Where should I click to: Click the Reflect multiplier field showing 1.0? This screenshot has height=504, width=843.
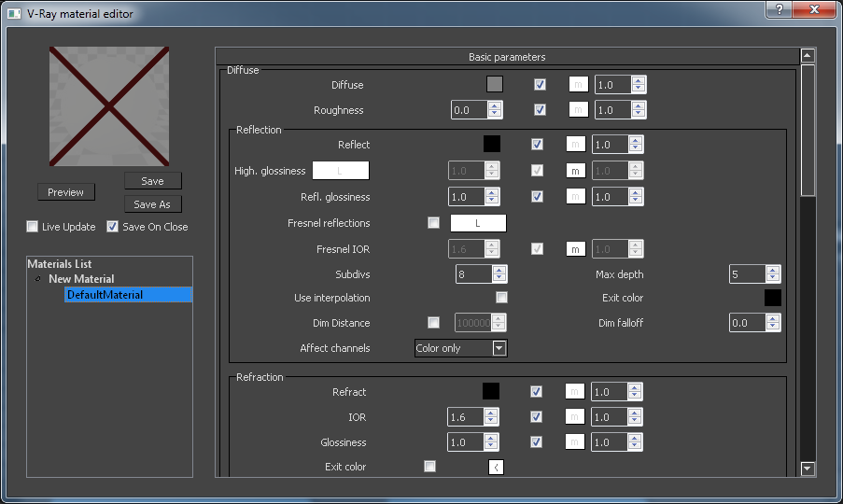611,144
